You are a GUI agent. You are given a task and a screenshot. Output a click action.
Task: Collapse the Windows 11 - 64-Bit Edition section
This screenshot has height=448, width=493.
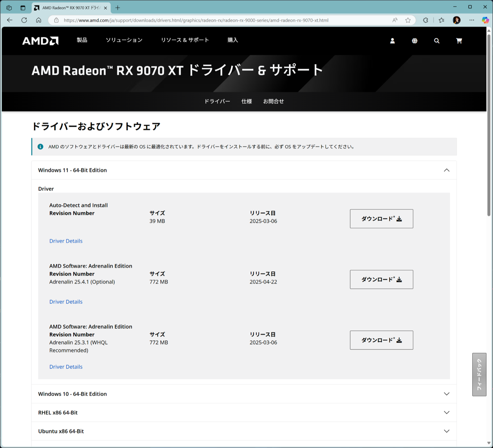(244, 170)
